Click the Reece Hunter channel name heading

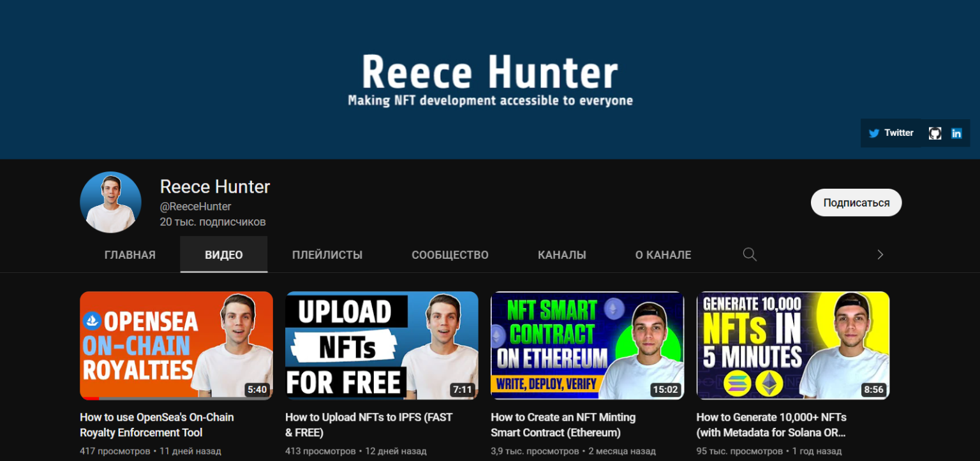point(215,187)
